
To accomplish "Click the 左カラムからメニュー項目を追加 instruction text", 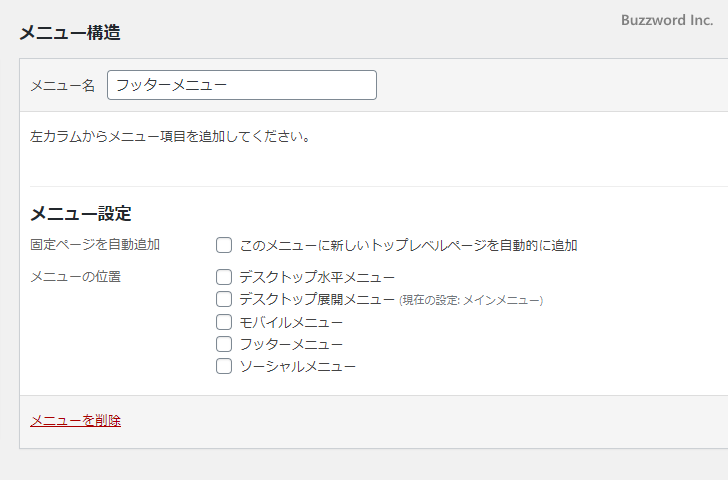I will coord(169,137).
